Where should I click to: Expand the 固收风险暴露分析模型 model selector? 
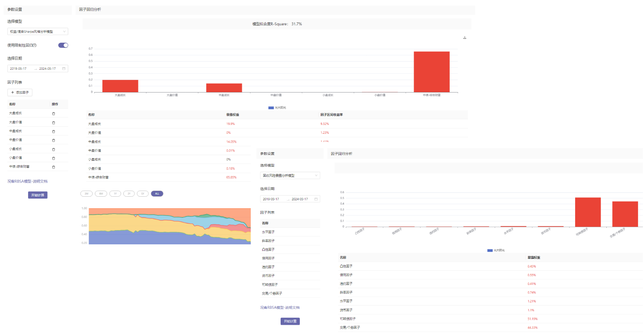pos(290,176)
